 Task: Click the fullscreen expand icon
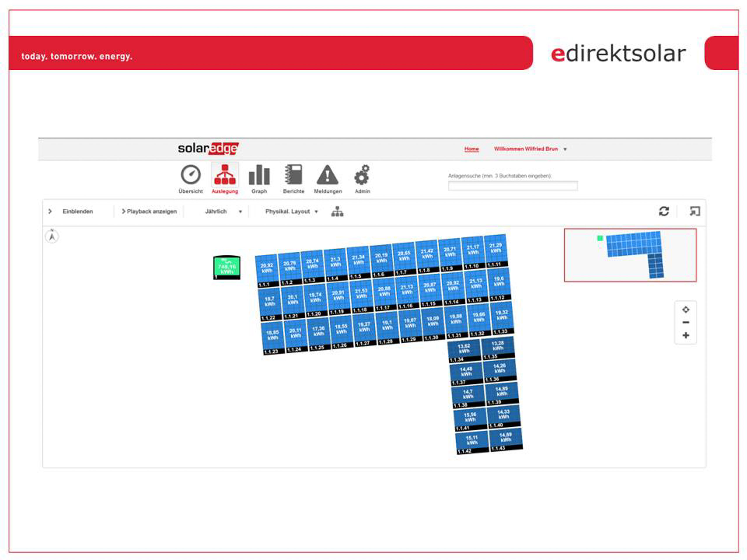(695, 211)
